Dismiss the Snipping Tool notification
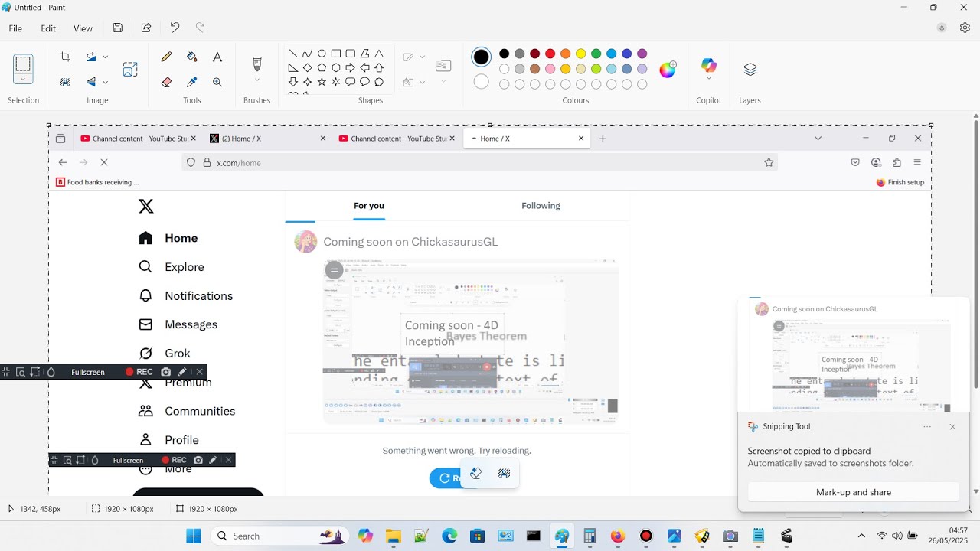This screenshot has width=980, height=551. tap(952, 427)
